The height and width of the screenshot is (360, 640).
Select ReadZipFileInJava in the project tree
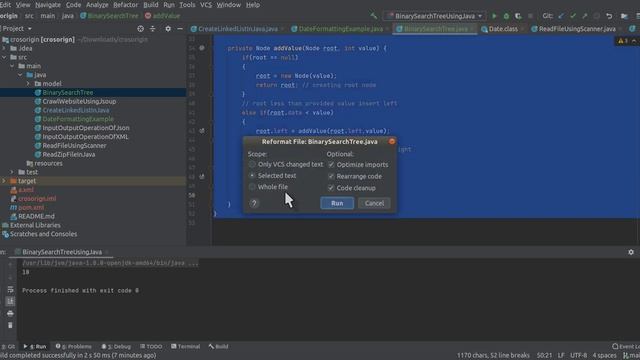(69, 154)
